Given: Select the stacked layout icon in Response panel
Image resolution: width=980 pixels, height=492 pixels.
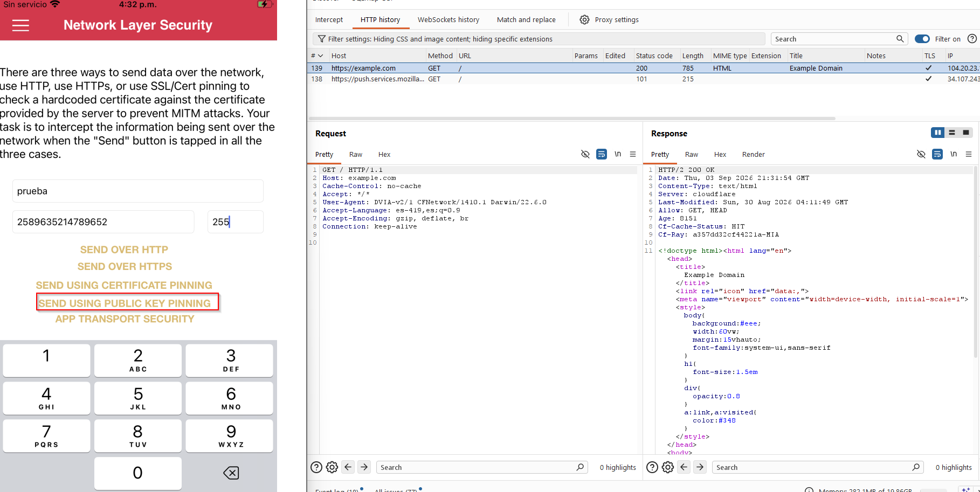Looking at the screenshot, I should [x=952, y=133].
